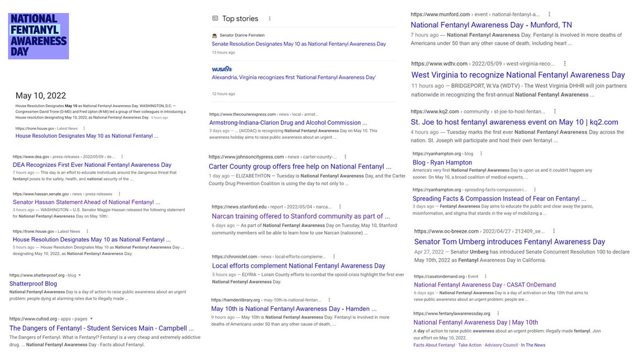This screenshot has height=362, width=644.
Task: Open Senator Tom Umberg introduces Fentanyl Awareness link
Action: tap(509, 242)
